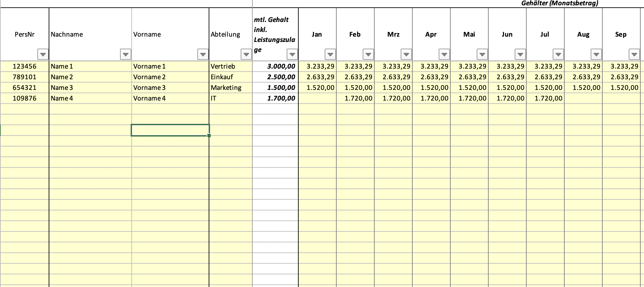Select Sep value 1.520,00 for Name 3

(x=621, y=88)
